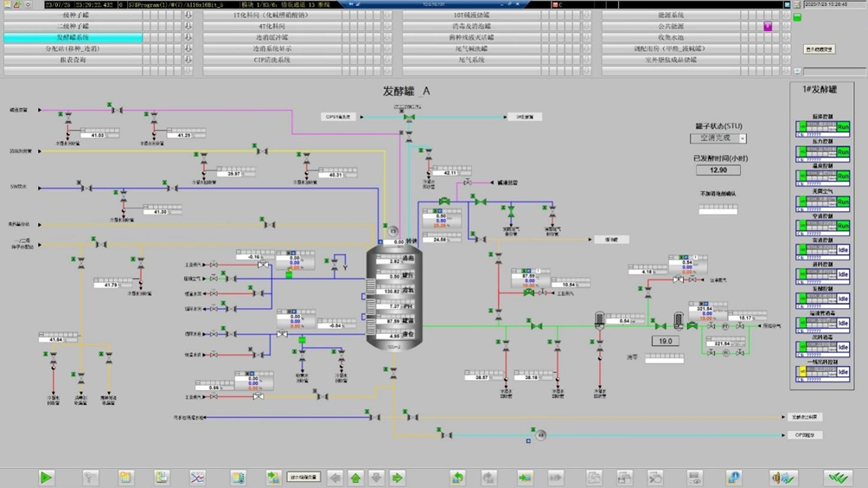Toggle the Run indicator under 压力控制
Image resolution: width=868 pixels, height=488 pixels.
point(843,152)
